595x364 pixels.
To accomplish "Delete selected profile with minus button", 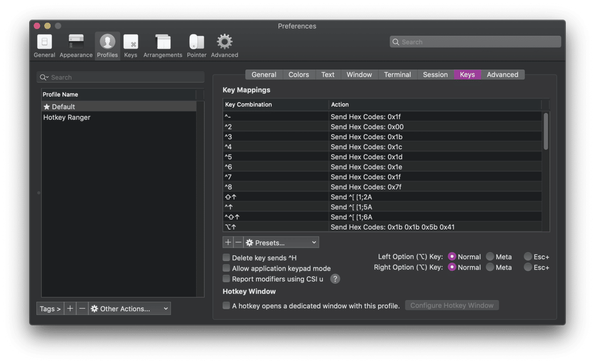I will pos(82,308).
